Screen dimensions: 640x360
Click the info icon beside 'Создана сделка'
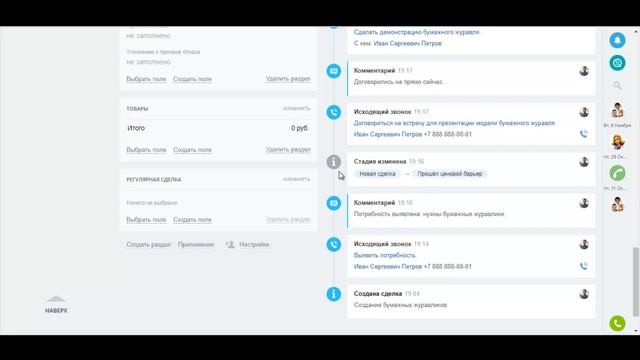pyautogui.click(x=333, y=294)
